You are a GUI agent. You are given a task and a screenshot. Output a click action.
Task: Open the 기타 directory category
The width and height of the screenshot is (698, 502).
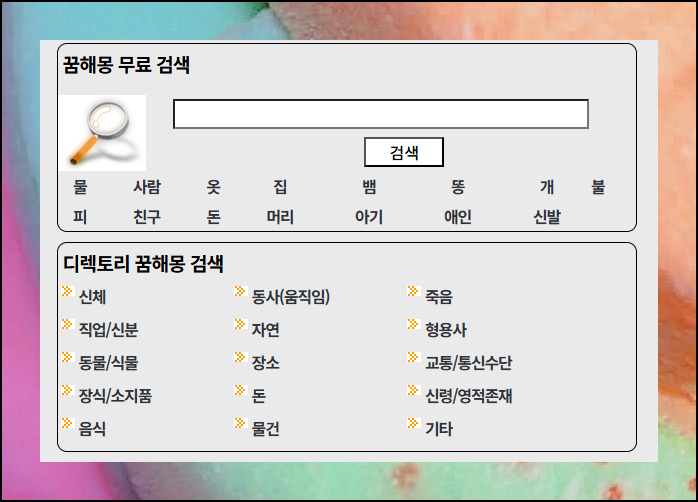pyautogui.click(x=438, y=429)
